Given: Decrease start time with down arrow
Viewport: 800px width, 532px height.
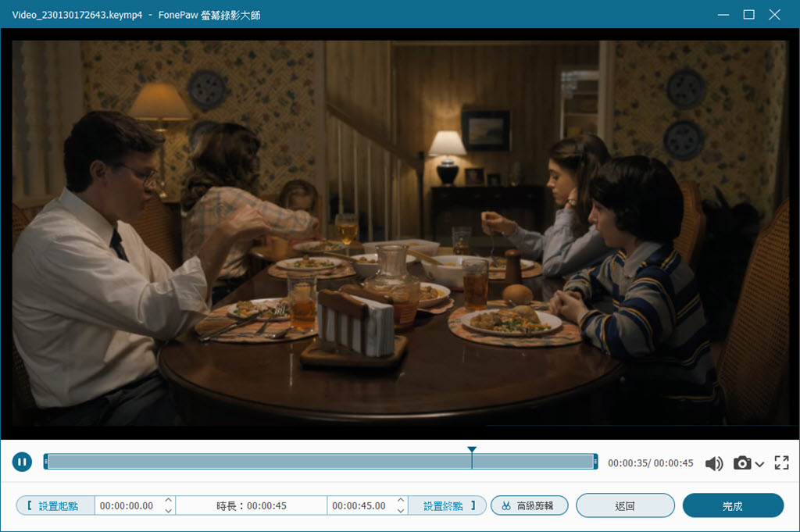Looking at the screenshot, I should click(169, 510).
